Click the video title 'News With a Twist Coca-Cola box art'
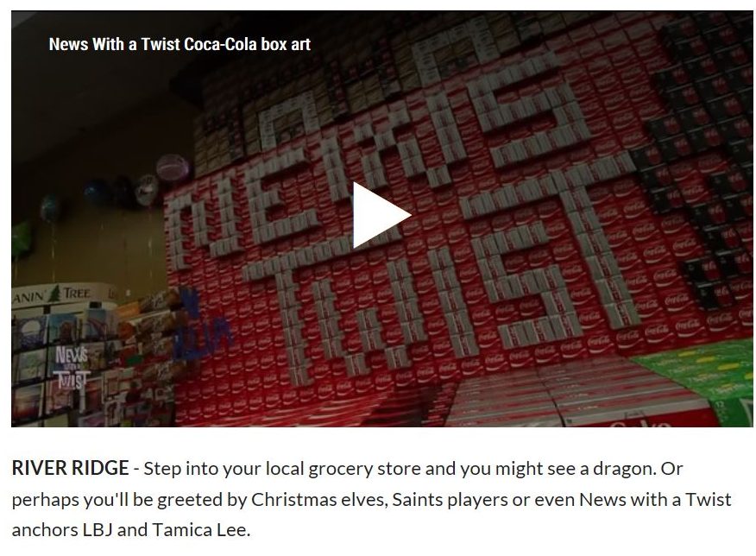756x556 pixels. coord(180,44)
